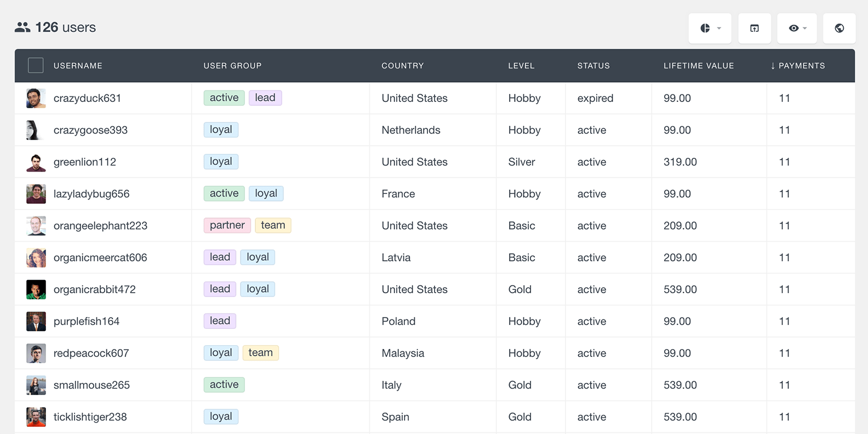Tick the select-all checkbox in header
This screenshot has width=868, height=434.
point(36,65)
